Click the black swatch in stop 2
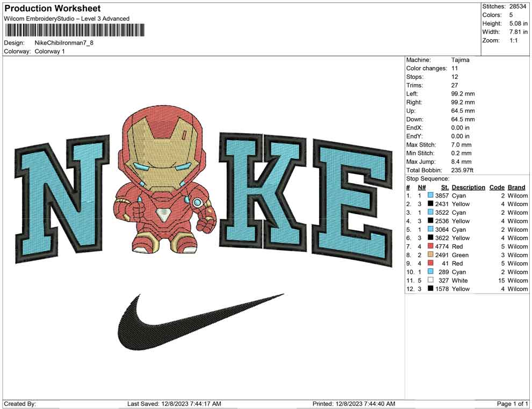The width and height of the screenshot is (532, 409). pos(430,203)
